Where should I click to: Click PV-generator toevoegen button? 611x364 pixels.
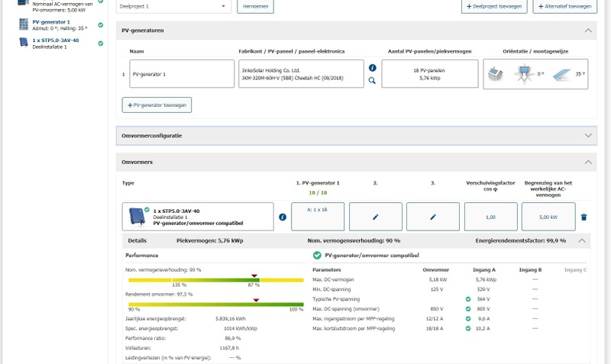click(x=157, y=105)
